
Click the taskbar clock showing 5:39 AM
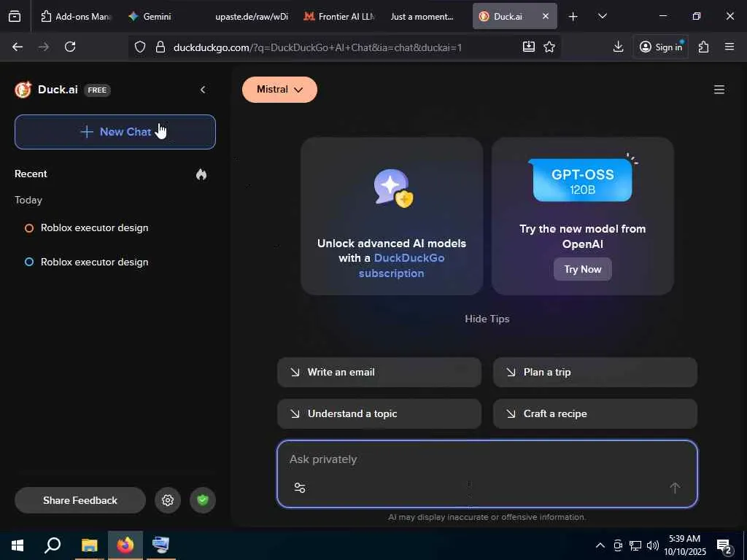pyautogui.click(x=684, y=545)
